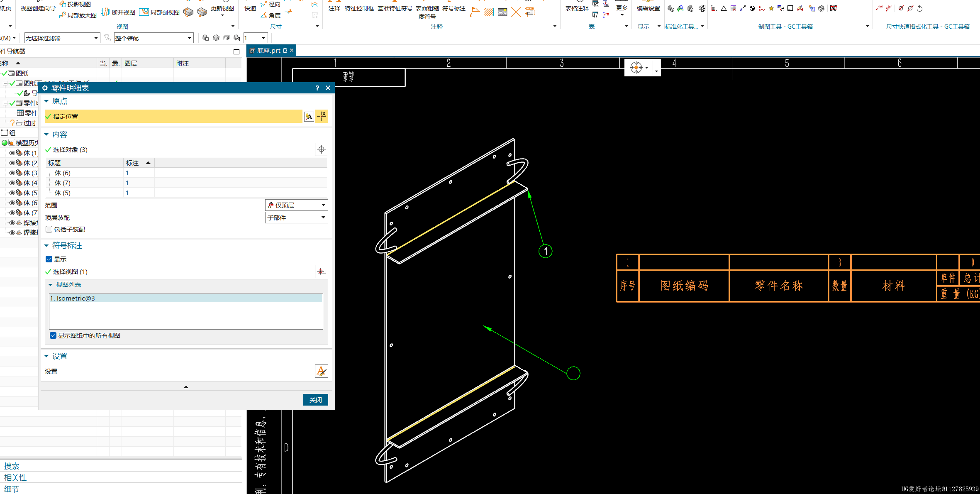
Task: Toggle visibility eye for 体 (1)
Action: click(12, 153)
